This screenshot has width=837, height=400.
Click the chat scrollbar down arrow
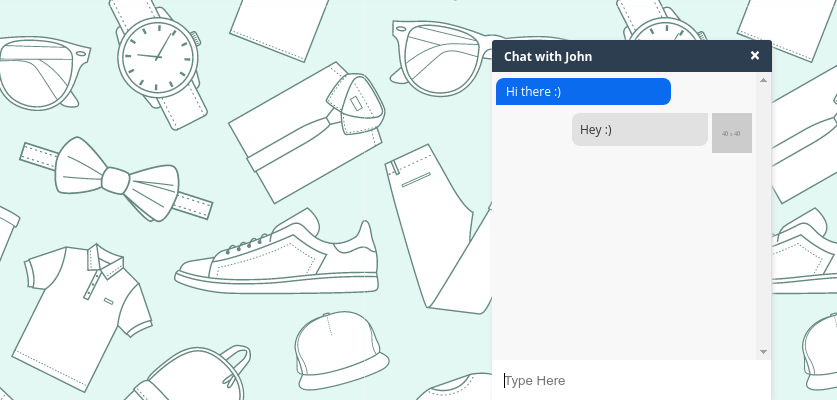[x=763, y=351]
